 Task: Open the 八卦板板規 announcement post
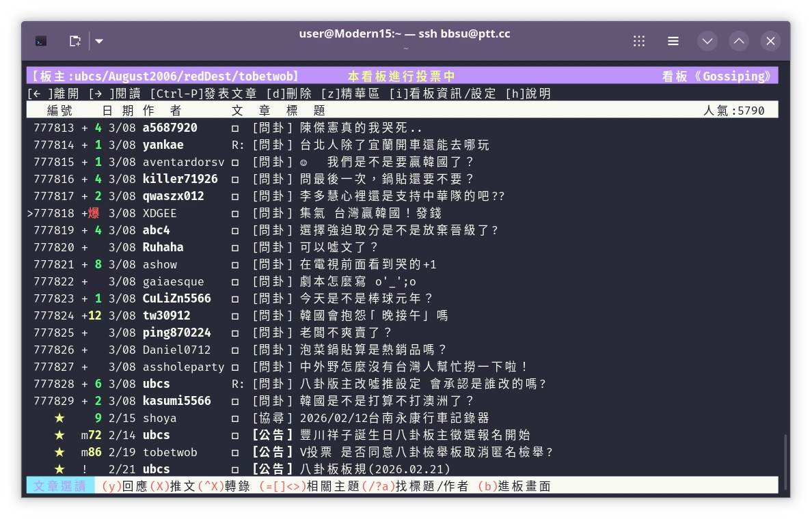click(x=375, y=469)
